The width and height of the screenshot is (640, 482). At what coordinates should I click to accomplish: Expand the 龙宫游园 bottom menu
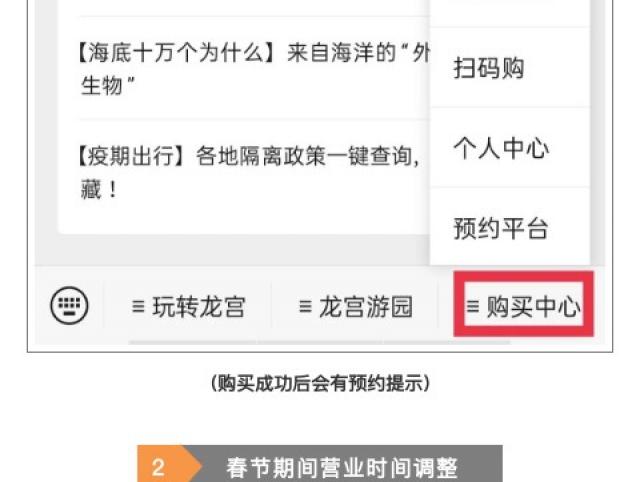(x=355, y=307)
